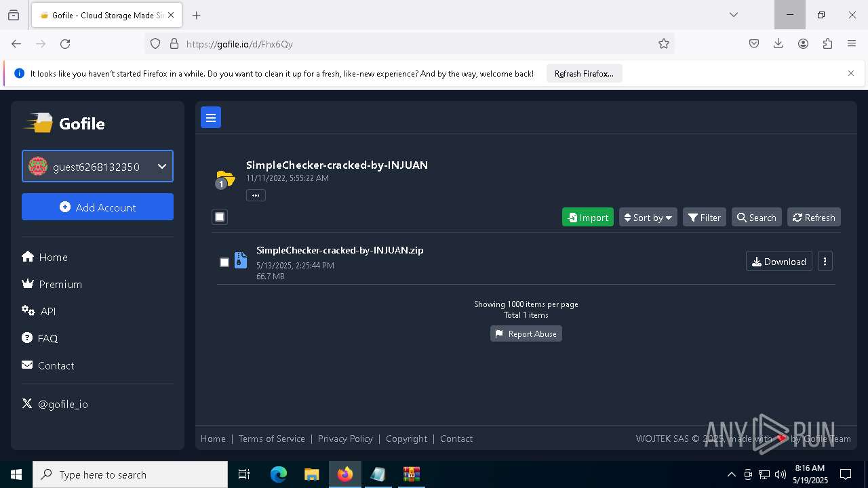Open Contact footer link

pos(456,439)
